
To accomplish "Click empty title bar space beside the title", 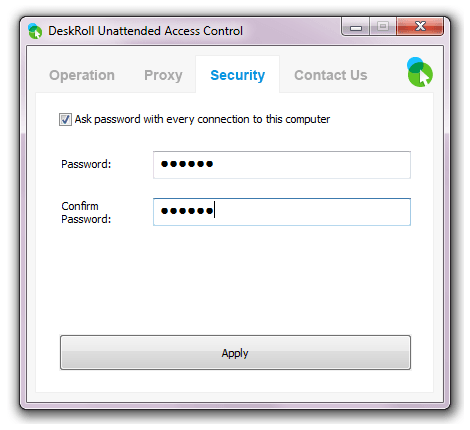I will tap(292, 31).
